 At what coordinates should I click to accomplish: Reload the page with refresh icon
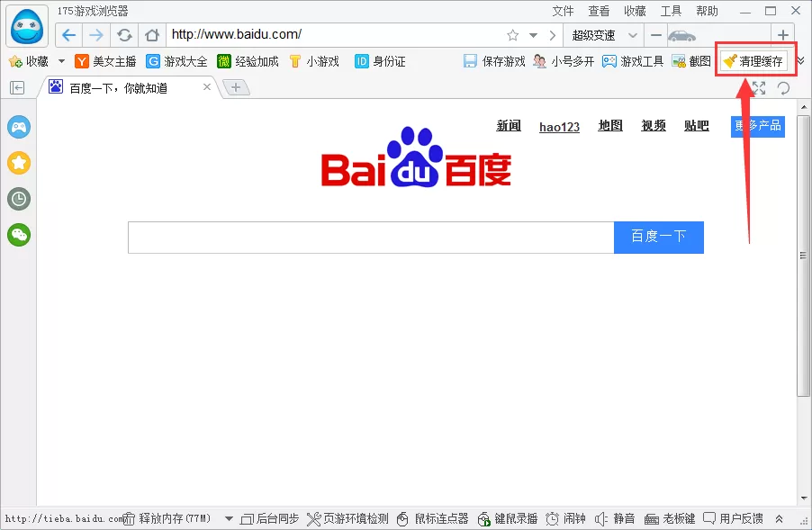[x=124, y=35]
